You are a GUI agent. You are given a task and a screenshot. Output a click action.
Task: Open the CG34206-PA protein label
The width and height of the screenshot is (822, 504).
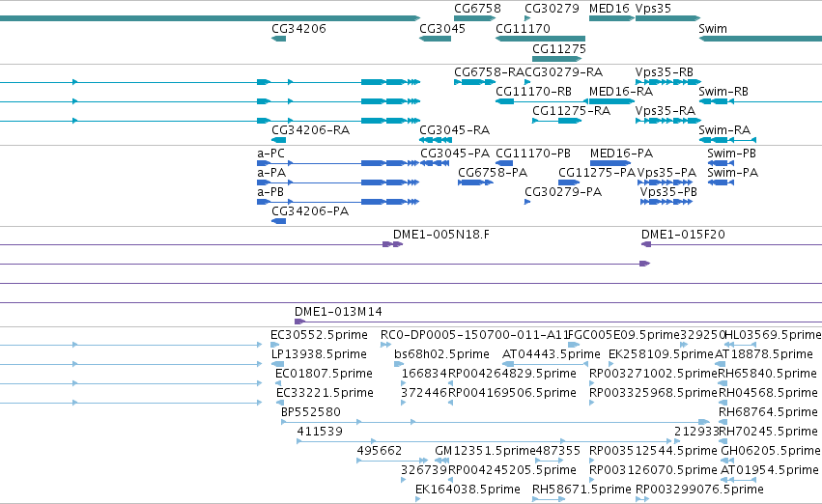pyautogui.click(x=310, y=212)
